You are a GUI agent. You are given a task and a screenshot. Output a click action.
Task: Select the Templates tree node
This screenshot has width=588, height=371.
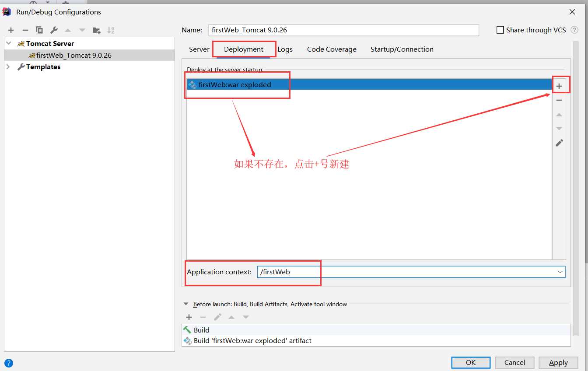[x=89, y=66]
